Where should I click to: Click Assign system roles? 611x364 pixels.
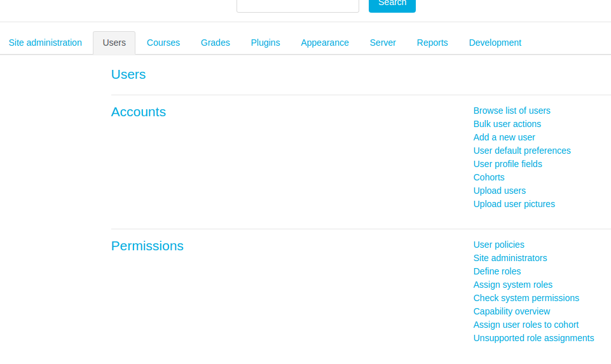point(513,285)
